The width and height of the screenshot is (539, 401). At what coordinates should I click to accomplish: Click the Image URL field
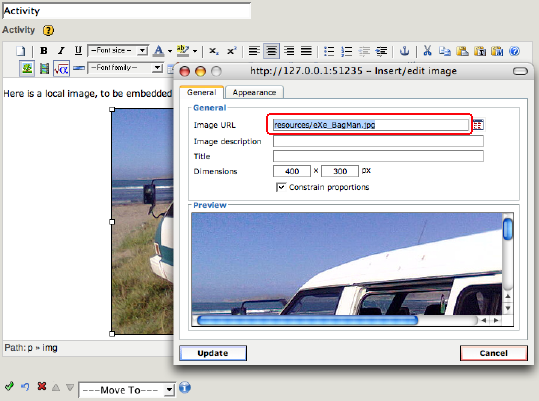[371, 125]
